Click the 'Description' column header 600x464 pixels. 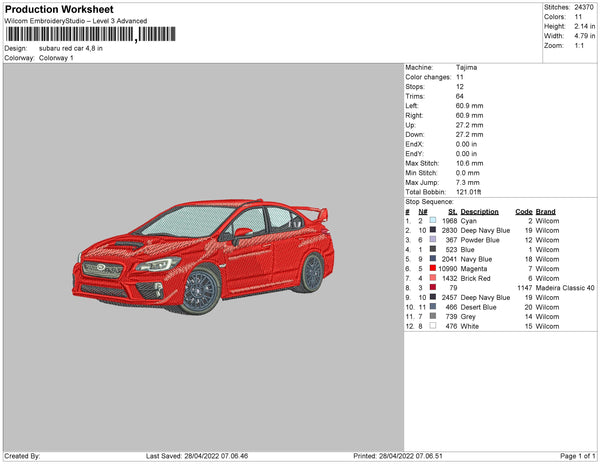479,212
